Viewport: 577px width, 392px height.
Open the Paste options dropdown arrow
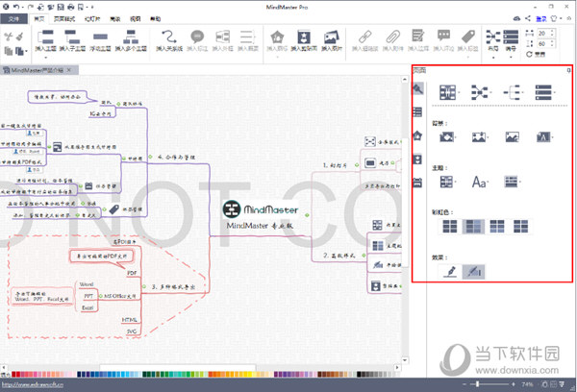tap(27, 51)
